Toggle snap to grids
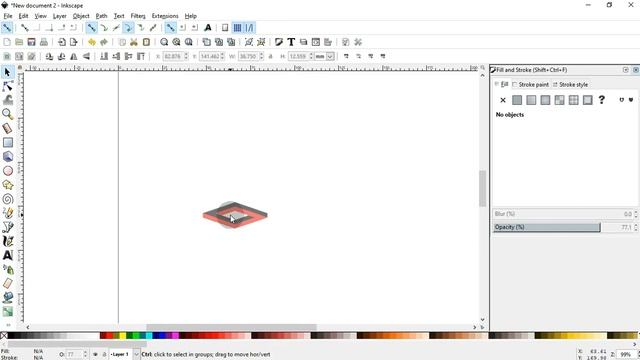Viewport: 640px width, 360px height. pyautogui.click(x=237, y=28)
